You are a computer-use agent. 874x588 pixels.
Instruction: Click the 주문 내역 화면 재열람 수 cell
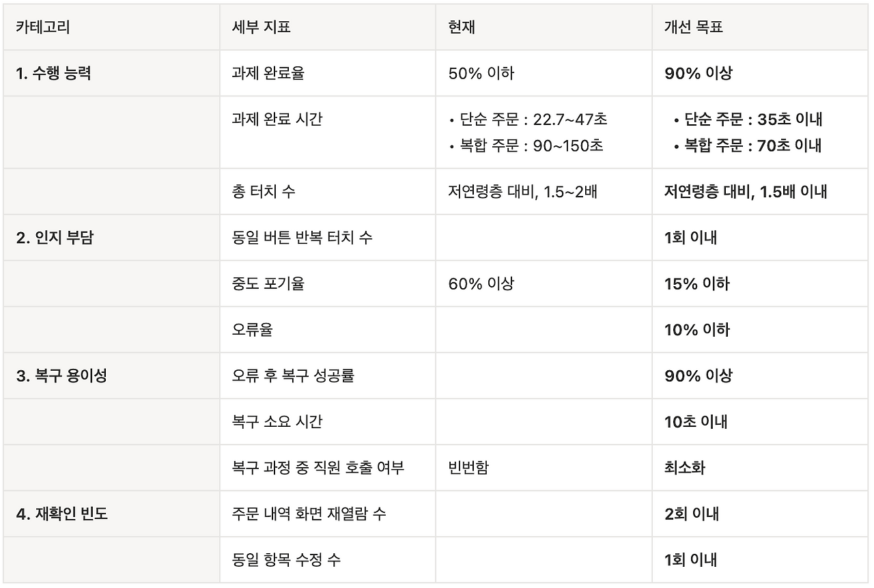(328, 514)
